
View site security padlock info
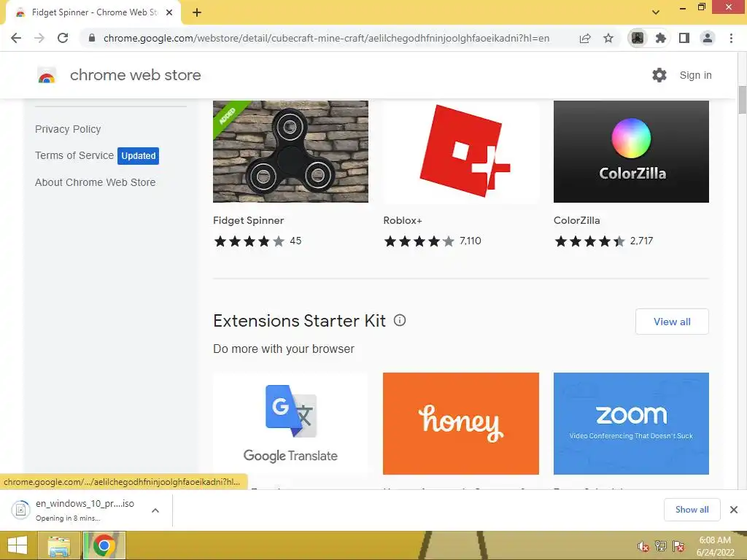pos(92,38)
